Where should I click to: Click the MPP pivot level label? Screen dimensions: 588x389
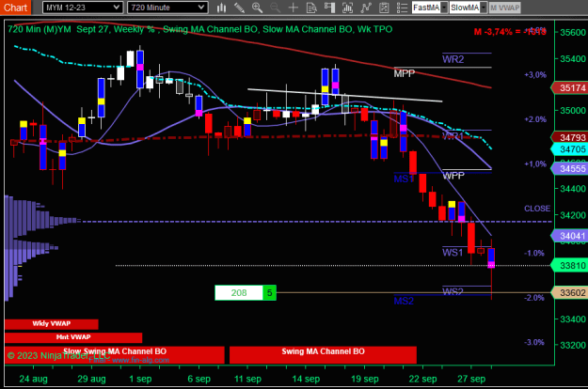click(405, 73)
